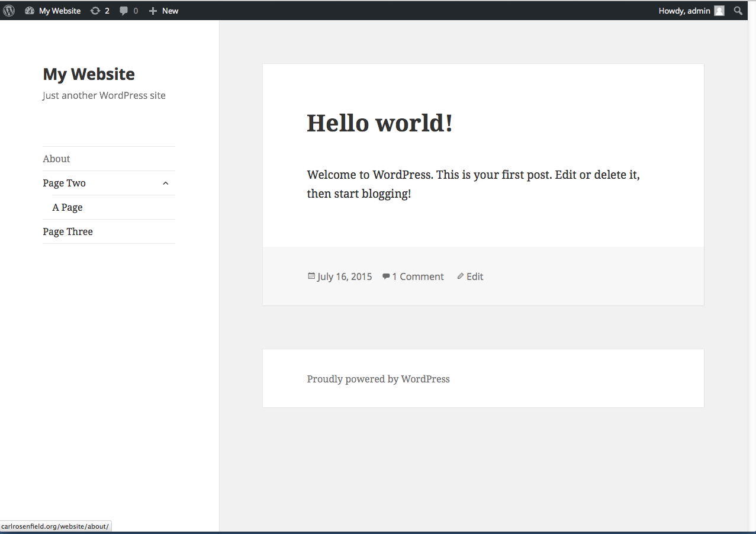
Task: Click Proudly powered by WordPress link
Action: [378, 379]
